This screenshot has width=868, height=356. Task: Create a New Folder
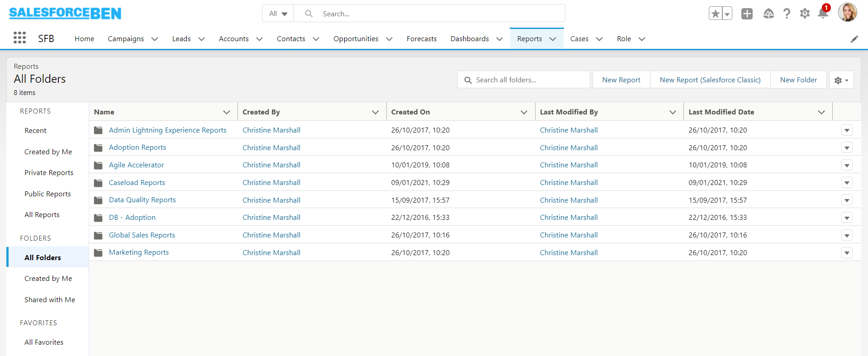pyautogui.click(x=798, y=80)
